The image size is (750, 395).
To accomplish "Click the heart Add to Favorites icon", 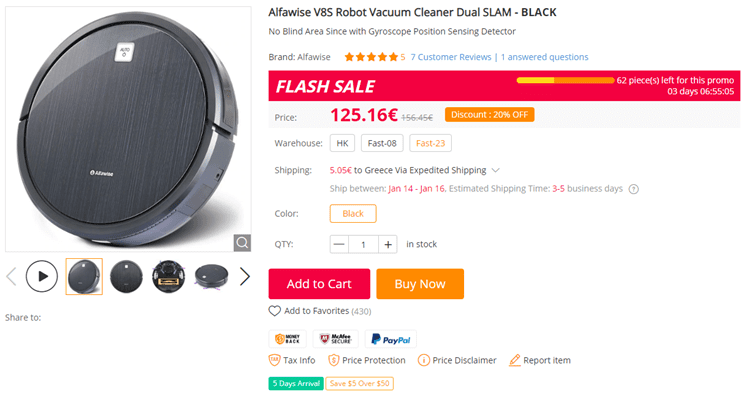I will pyautogui.click(x=275, y=311).
